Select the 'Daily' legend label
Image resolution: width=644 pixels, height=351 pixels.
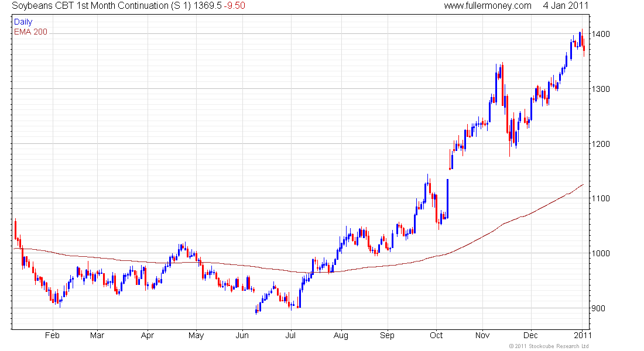(x=23, y=22)
